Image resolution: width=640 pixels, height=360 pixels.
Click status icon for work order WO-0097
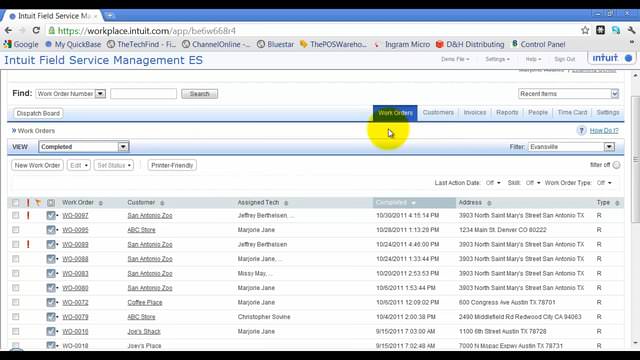click(x=51, y=216)
